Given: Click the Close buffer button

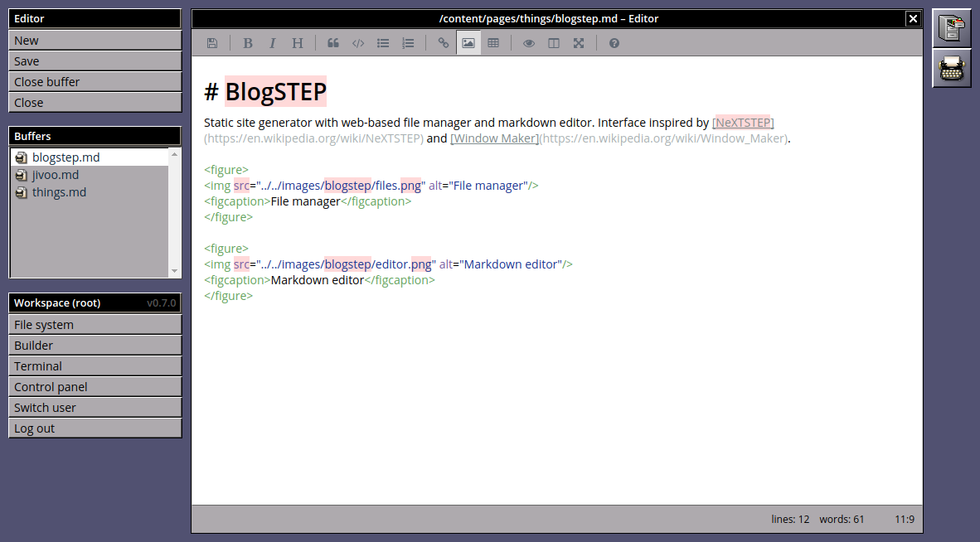Looking at the screenshot, I should tap(95, 82).
